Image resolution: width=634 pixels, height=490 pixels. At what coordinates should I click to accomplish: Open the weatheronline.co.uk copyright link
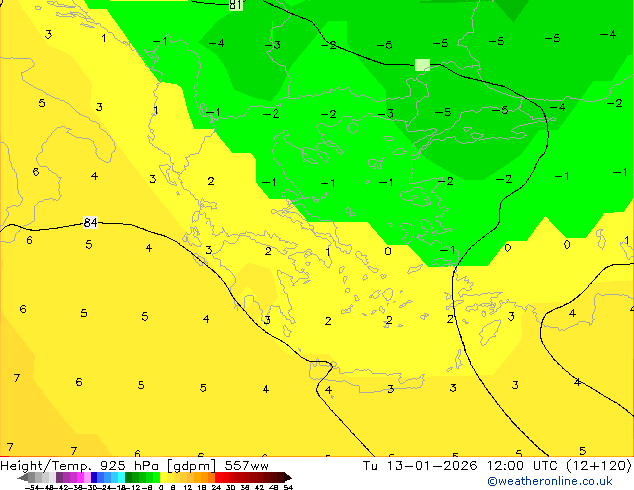[550, 481]
